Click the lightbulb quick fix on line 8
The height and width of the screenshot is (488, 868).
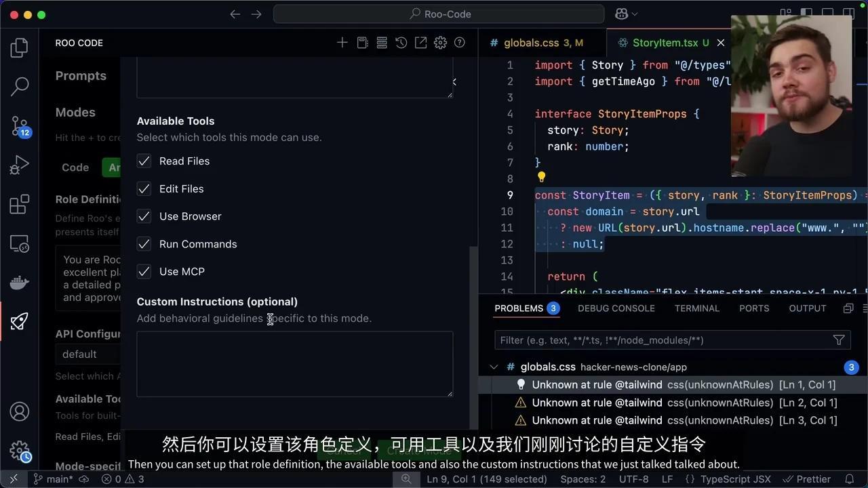[x=541, y=178]
